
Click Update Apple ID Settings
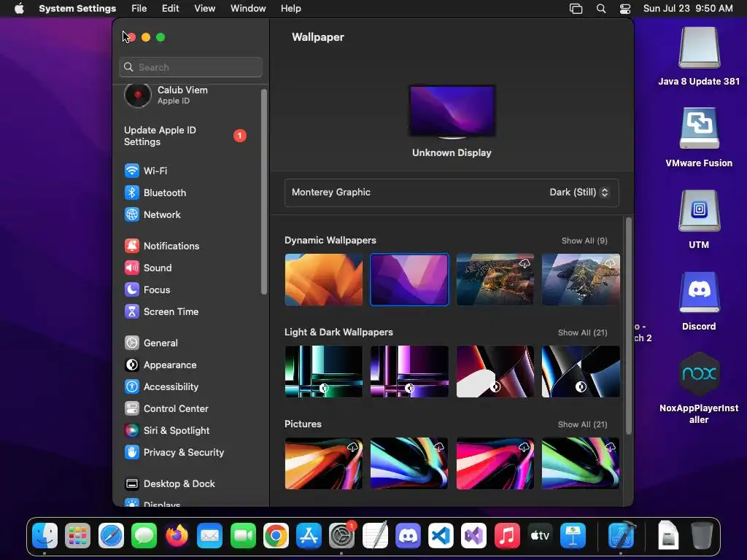pos(185,136)
